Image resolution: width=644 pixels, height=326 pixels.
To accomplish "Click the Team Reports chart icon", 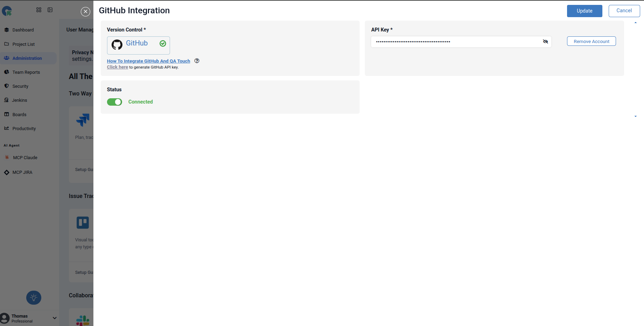I will tap(7, 72).
